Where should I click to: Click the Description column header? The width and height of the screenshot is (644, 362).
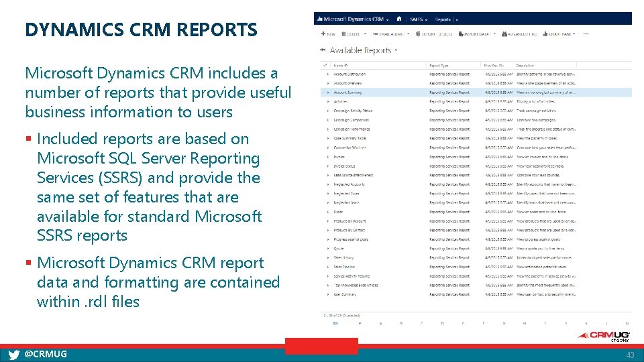point(525,65)
